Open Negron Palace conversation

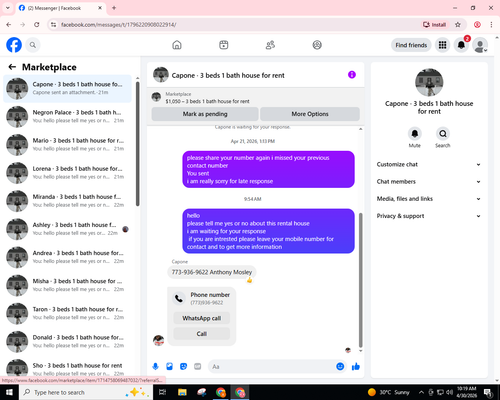[x=67, y=116]
